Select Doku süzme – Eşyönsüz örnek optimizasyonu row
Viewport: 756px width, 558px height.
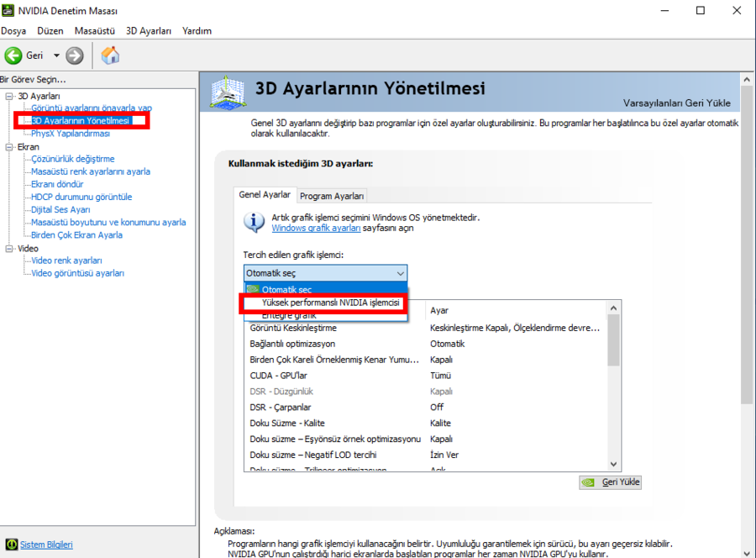tap(426, 440)
